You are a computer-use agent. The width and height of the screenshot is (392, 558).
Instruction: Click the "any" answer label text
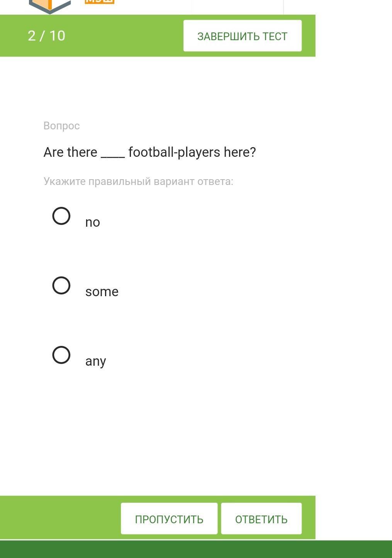coord(96,361)
